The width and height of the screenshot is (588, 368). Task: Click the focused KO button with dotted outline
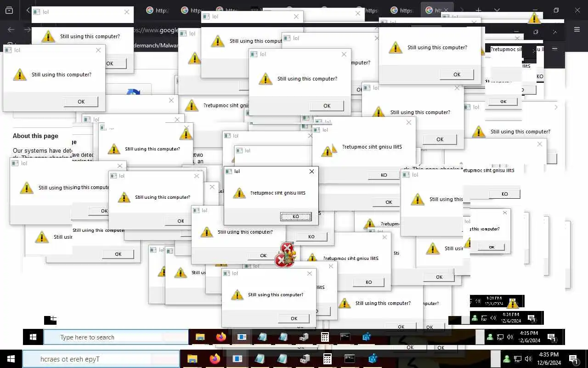tap(296, 217)
